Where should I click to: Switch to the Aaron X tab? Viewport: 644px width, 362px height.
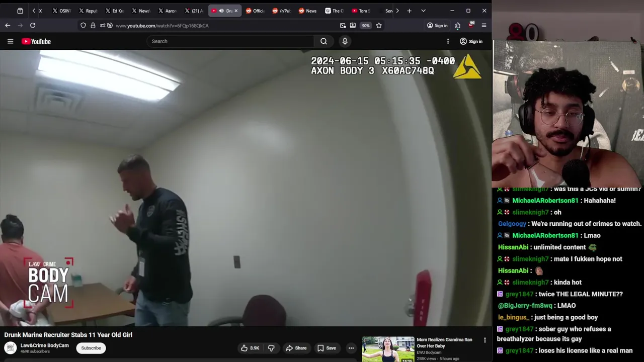(x=167, y=11)
